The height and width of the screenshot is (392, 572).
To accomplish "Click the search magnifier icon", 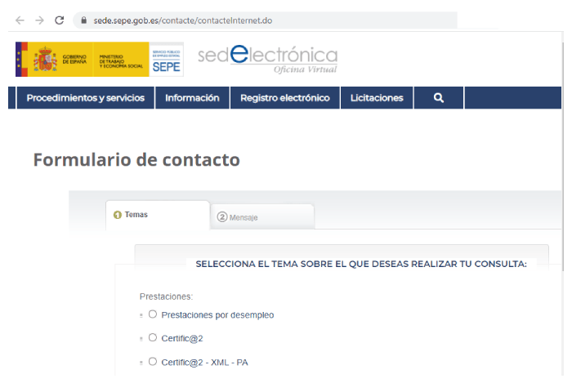I will click(x=439, y=98).
